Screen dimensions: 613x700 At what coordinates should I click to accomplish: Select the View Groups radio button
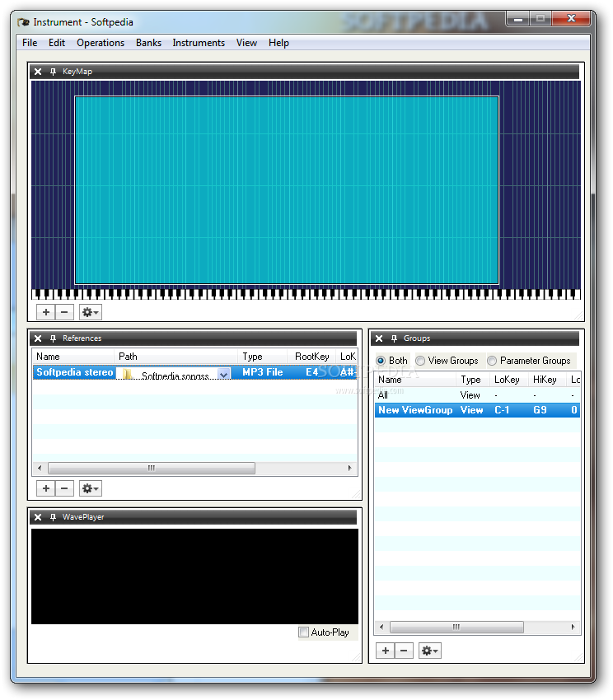tap(420, 361)
